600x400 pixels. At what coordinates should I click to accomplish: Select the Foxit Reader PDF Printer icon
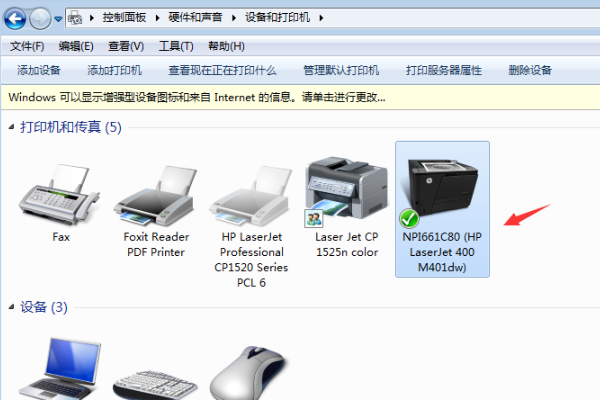point(155,195)
